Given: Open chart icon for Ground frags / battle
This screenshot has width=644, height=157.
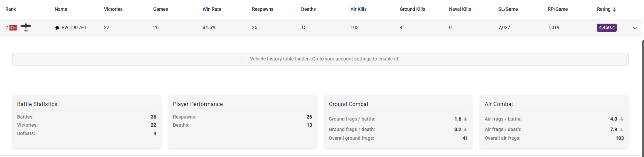Looking at the screenshot, I should point(465,119).
